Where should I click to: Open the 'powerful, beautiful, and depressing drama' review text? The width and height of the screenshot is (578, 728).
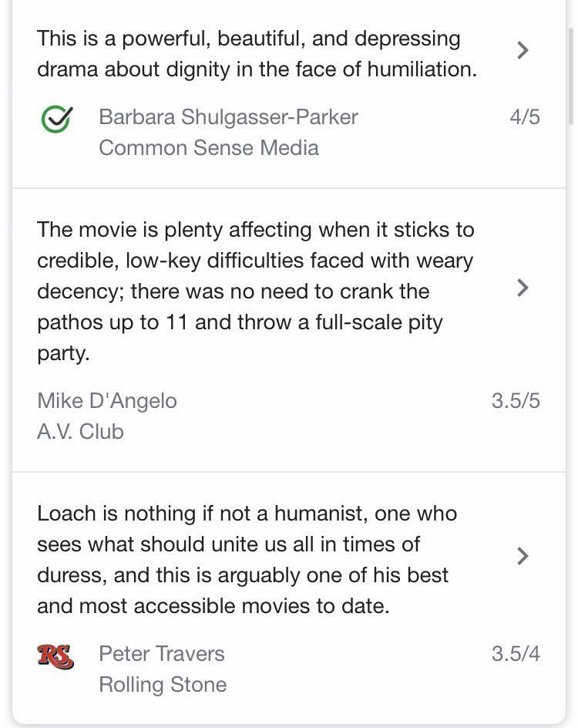tap(257, 54)
